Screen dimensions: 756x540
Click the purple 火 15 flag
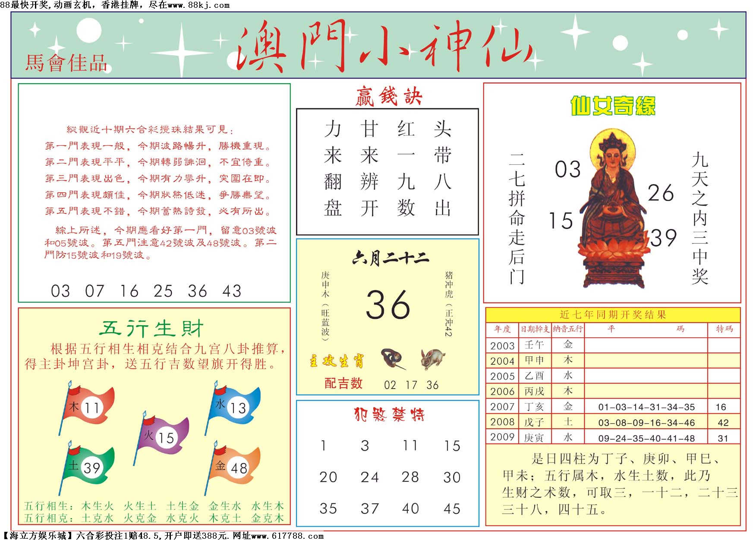[x=161, y=437]
